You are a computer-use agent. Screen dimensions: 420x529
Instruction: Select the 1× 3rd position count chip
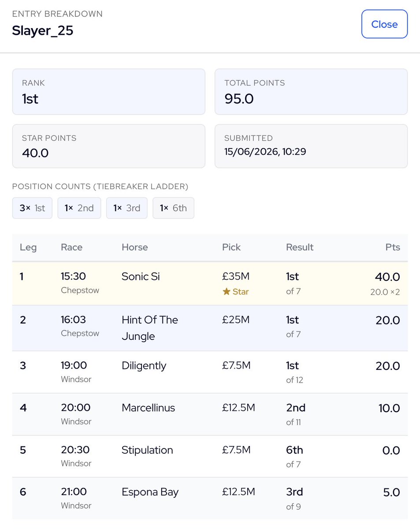[x=127, y=208]
